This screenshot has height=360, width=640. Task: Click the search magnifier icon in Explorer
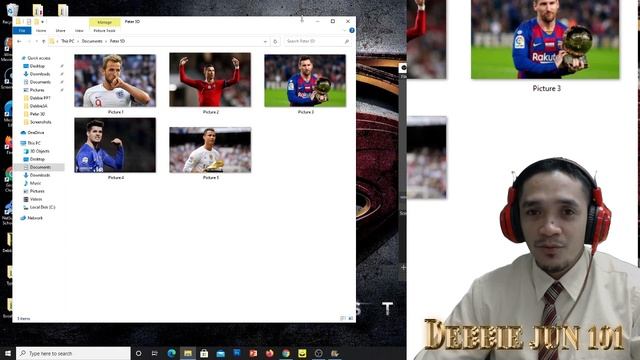pyautogui.click(x=347, y=41)
